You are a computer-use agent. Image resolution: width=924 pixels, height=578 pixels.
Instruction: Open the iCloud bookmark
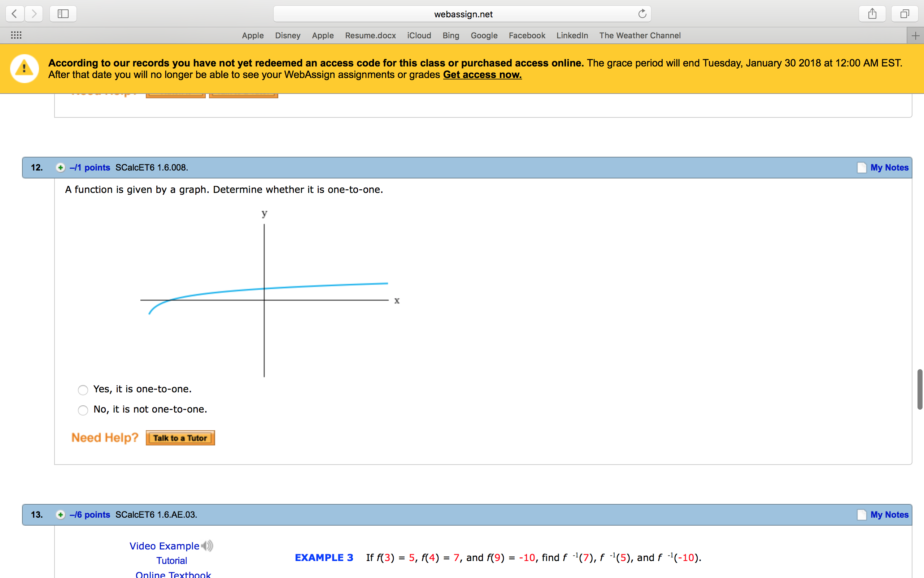[x=419, y=35]
